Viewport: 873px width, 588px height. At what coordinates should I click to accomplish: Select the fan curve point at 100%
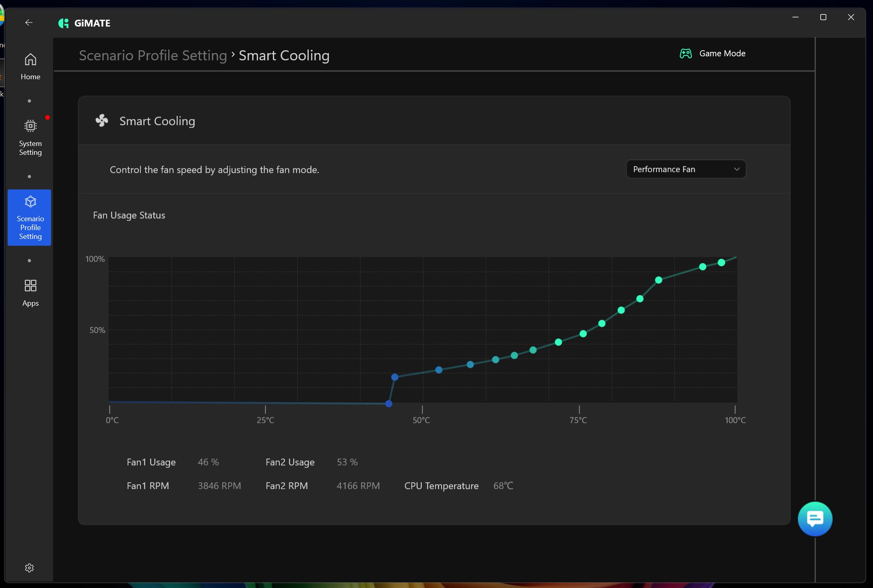[x=721, y=263]
